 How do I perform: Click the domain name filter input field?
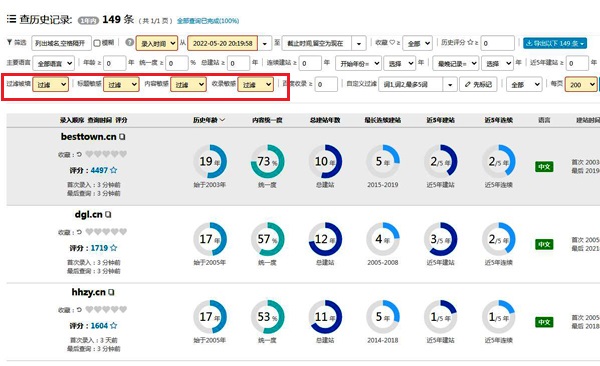[61, 43]
